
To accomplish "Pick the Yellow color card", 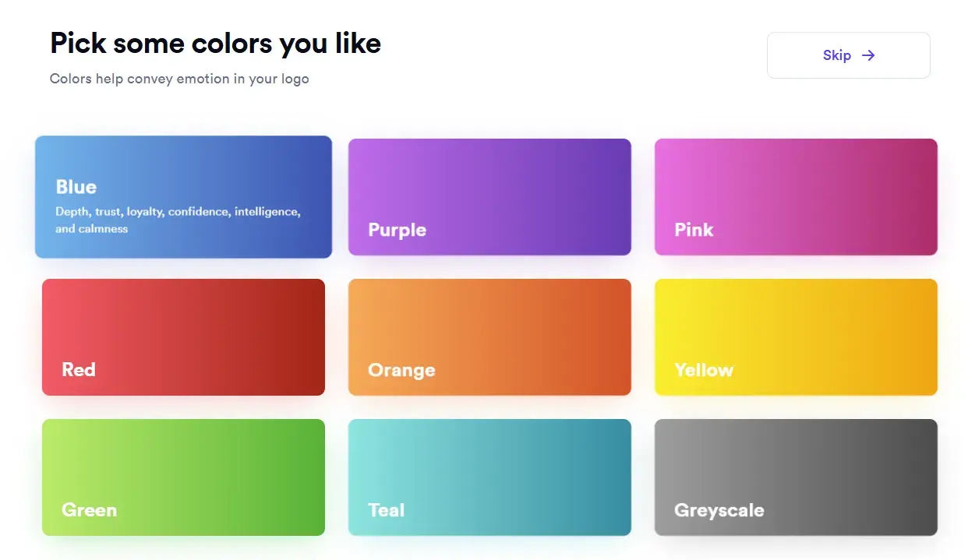I will click(x=796, y=336).
